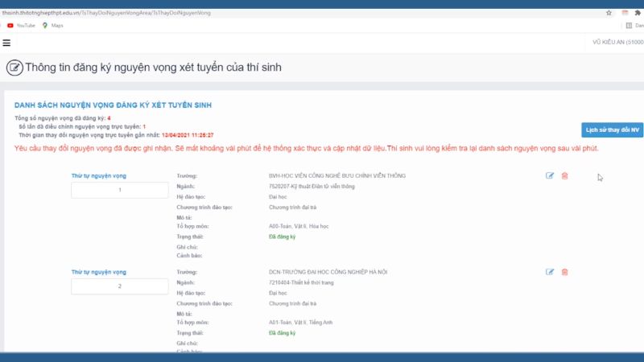The height and width of the screenshot is (362, 644).
Task: Open the YouTube bookmark
Action: pyautogui.click(x=21, y=26)
